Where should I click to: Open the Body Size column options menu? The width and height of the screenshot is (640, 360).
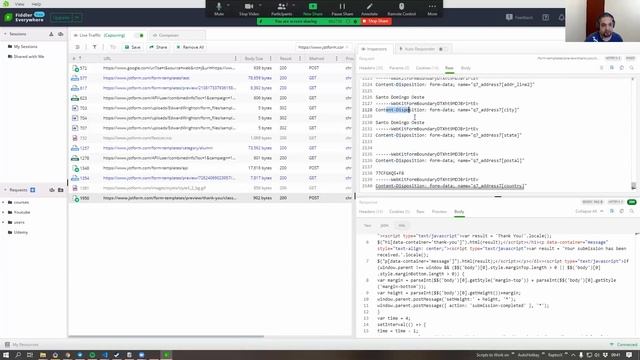[x=270, y=58]
